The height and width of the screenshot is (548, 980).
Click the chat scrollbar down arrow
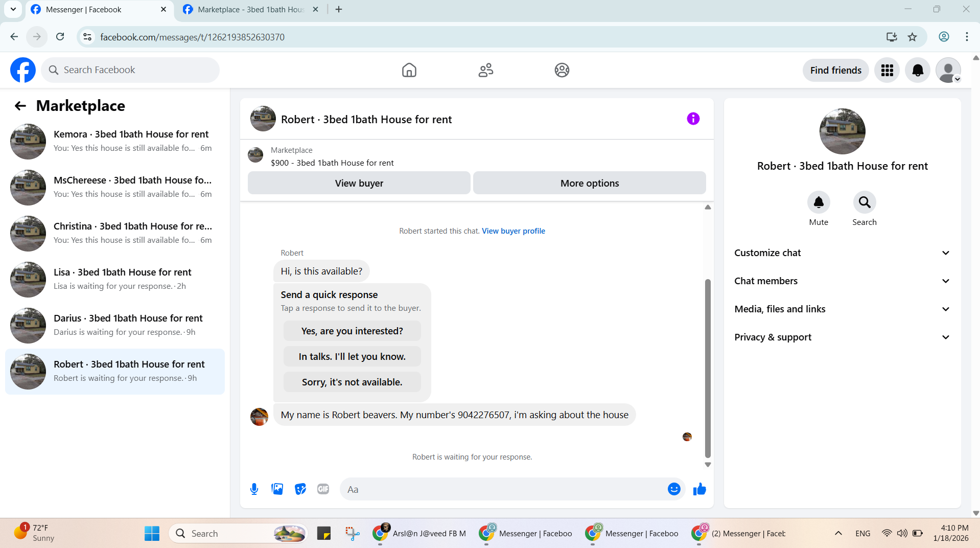(x=708, y=465)
